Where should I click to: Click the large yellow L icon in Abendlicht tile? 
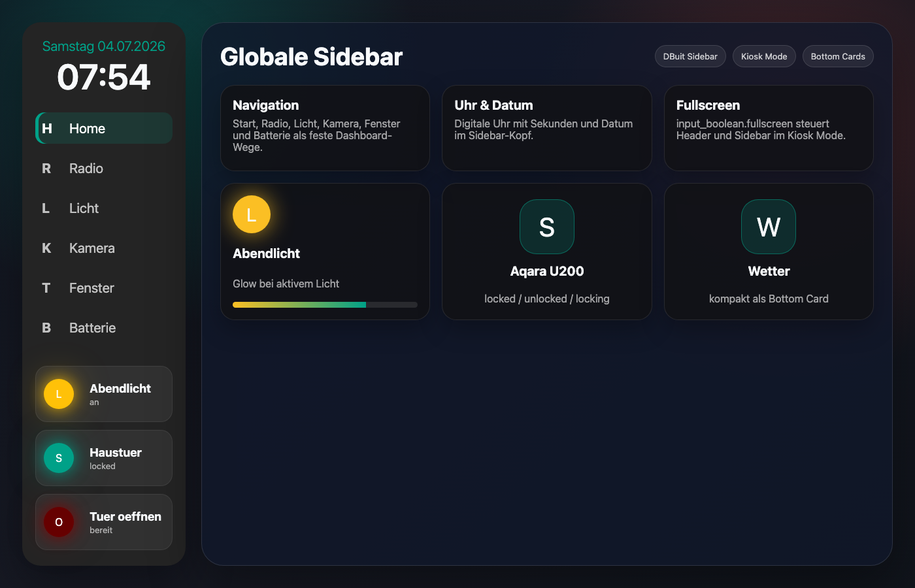click(x=252, y=214)
